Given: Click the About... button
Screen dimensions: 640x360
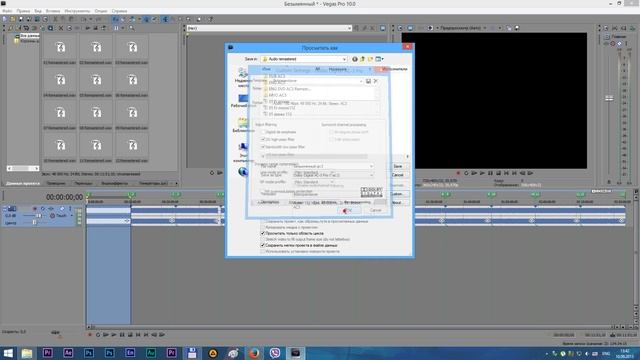Looking at the screenshot, I should pos(397,202).
